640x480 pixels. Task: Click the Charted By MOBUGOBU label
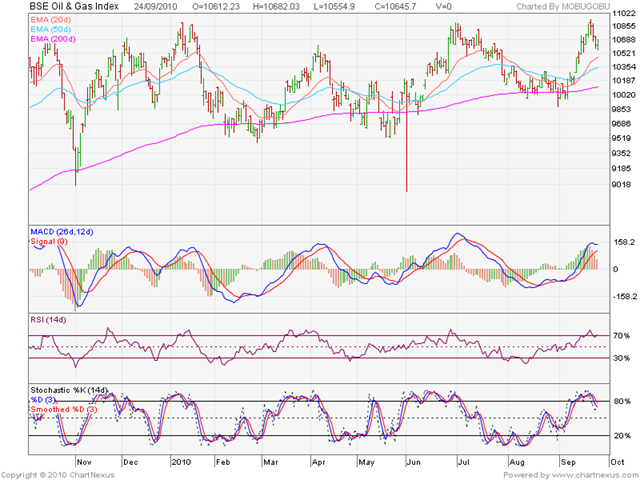click(563, 7)
